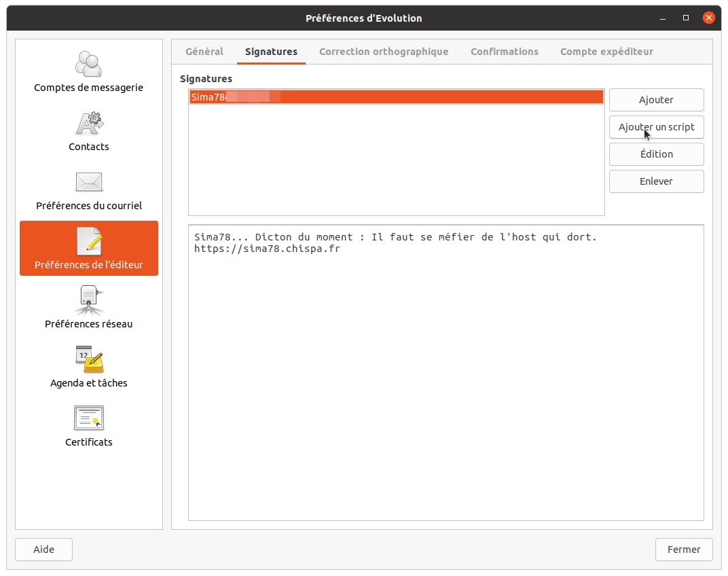Click Enlever to remove the signature
The height and width of the screenshot is (576, 728).
656,181
